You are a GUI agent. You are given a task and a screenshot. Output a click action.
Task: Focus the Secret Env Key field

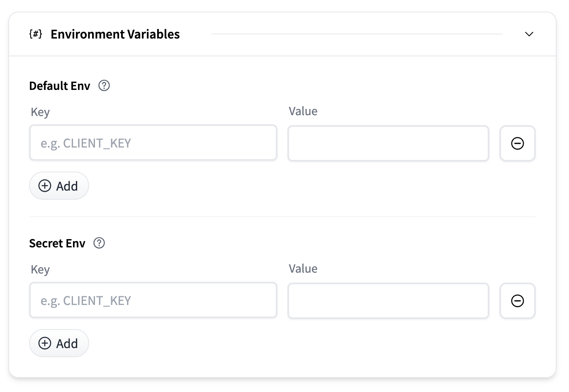[153, 300]
